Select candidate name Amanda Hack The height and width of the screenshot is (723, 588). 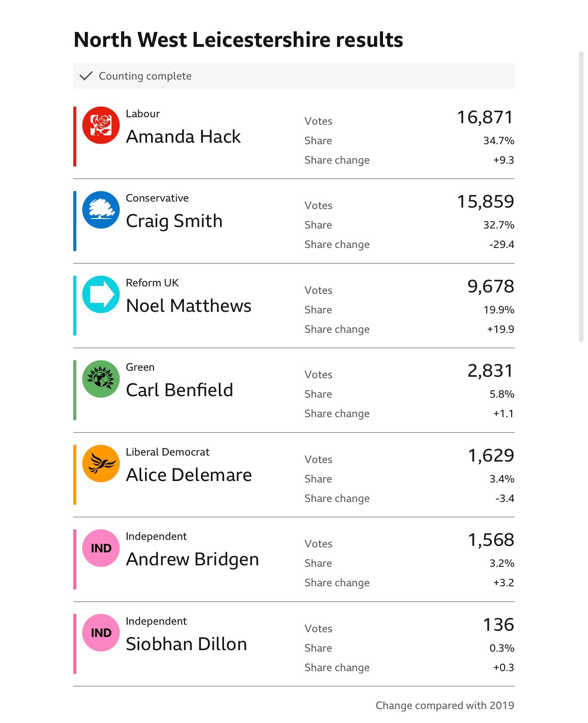[183, 137]
